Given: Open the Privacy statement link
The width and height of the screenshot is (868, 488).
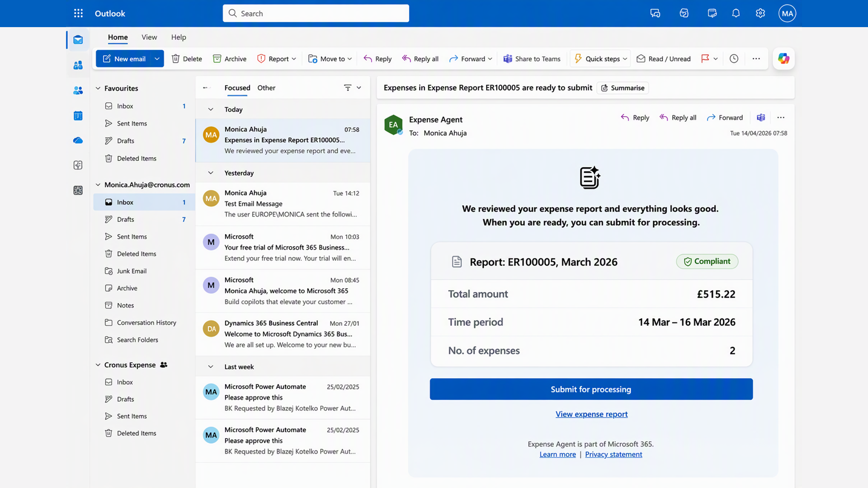Looking at the screenshot, I should click(613, 454).
